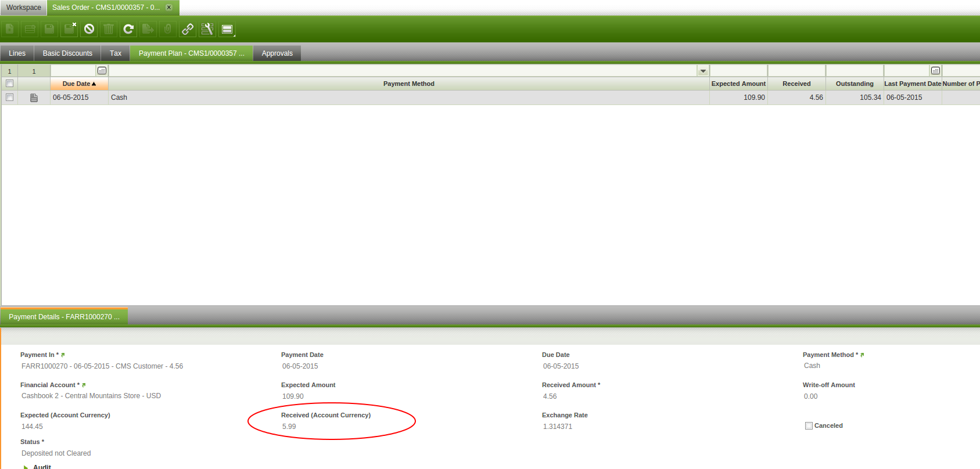Click the New Document toolbar icon
The width and height of the screenshot is (980, 469).
pyautogui.click(x=10, y=29)
